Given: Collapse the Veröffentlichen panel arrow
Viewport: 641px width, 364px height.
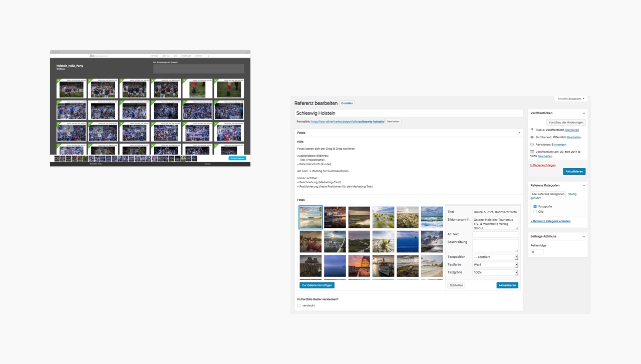Looking at the screenshot, I should coord(584,113).
